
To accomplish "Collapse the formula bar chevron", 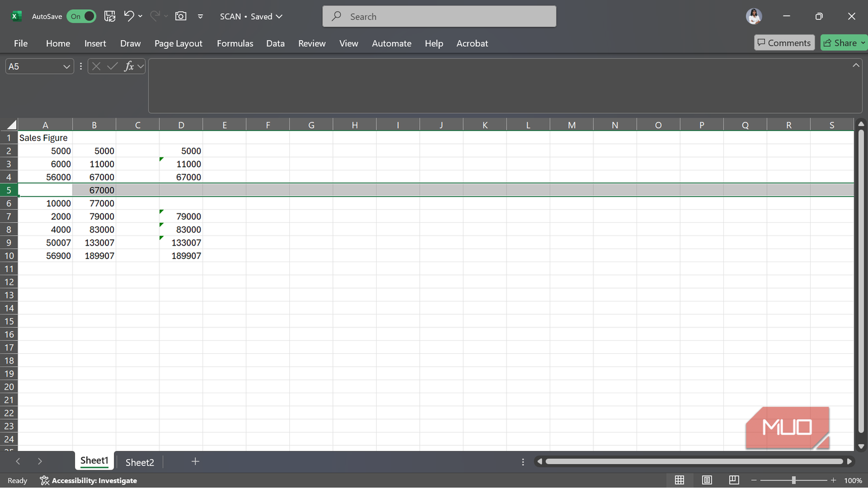I will tap(856, 65).
